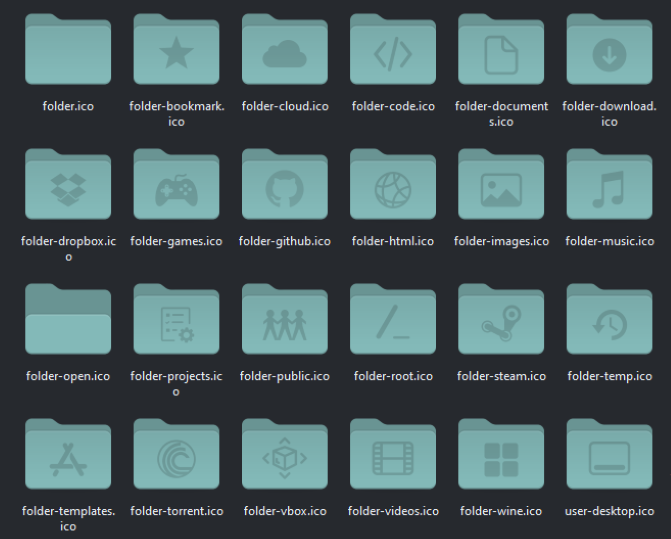Click the folder-wine.ico grid icon
This screenshot has height=539, width=671.
[501, 458]
